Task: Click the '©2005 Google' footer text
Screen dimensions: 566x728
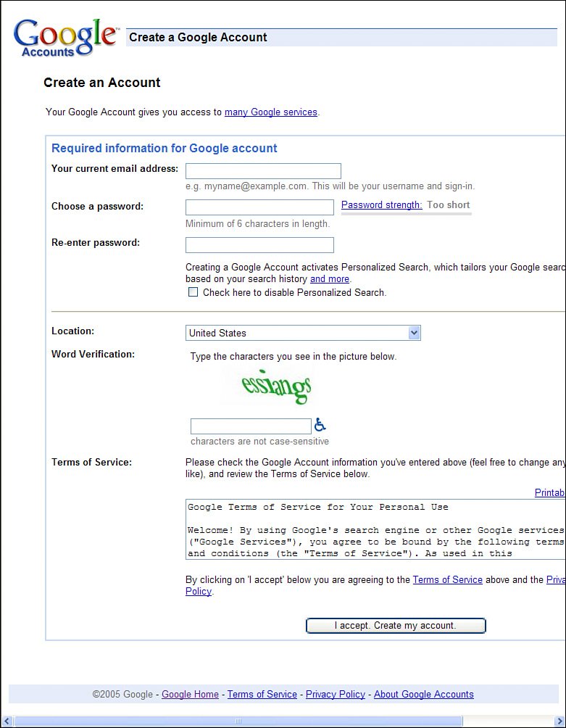Action: (122, 694)
